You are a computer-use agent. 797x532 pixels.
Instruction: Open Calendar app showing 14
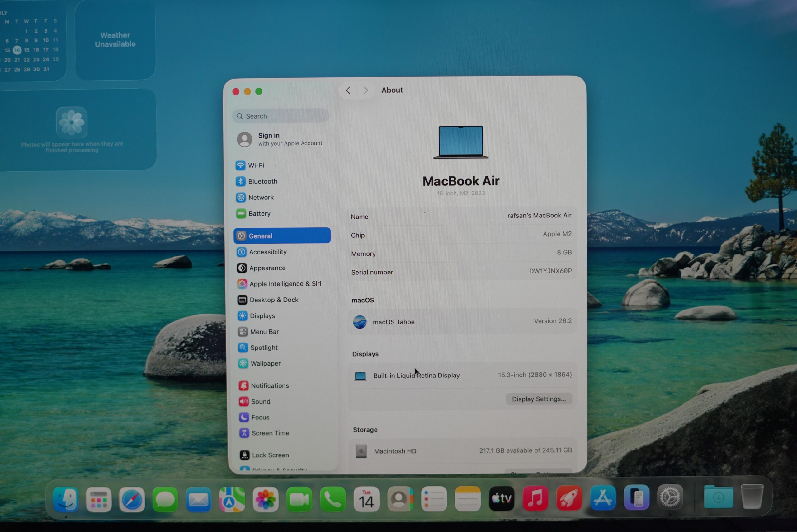pos(367,499)
